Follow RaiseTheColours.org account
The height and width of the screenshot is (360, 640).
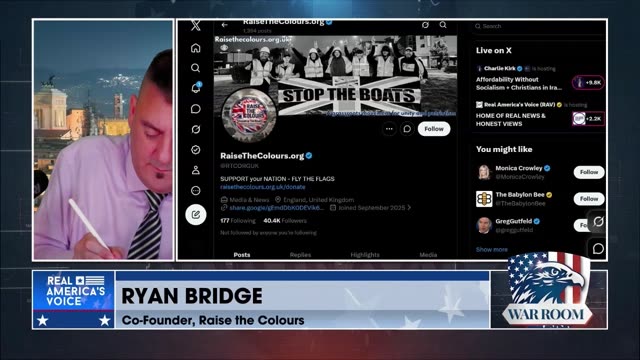pos(434,129)
